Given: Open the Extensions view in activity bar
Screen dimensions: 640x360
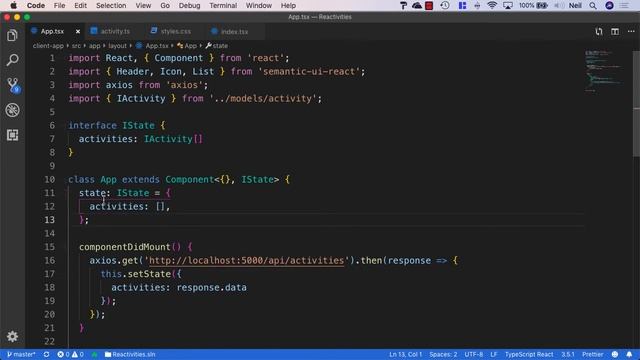Looking at the screenshot, I should point(12,135).
